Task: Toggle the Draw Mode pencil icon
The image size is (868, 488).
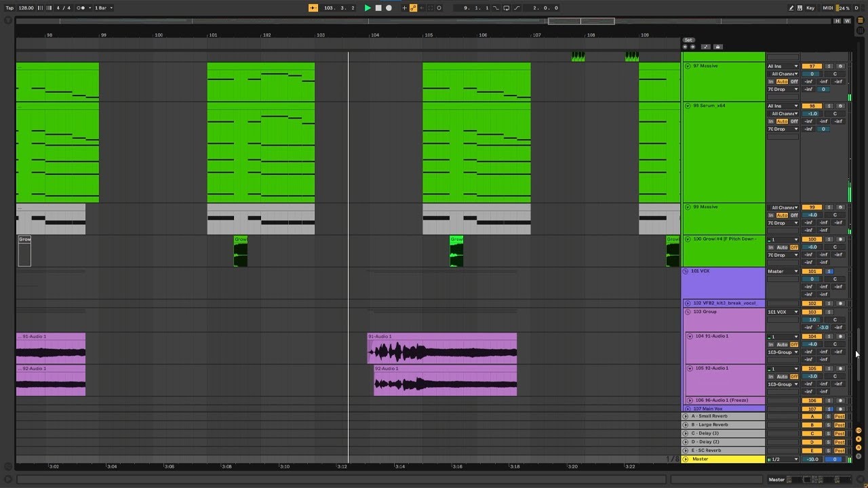Action: (x=791, y=7)
